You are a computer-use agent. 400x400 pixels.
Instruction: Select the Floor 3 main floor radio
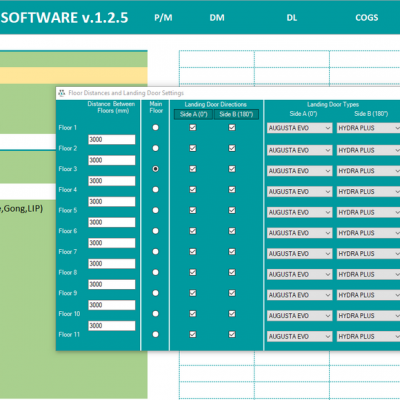155,169
